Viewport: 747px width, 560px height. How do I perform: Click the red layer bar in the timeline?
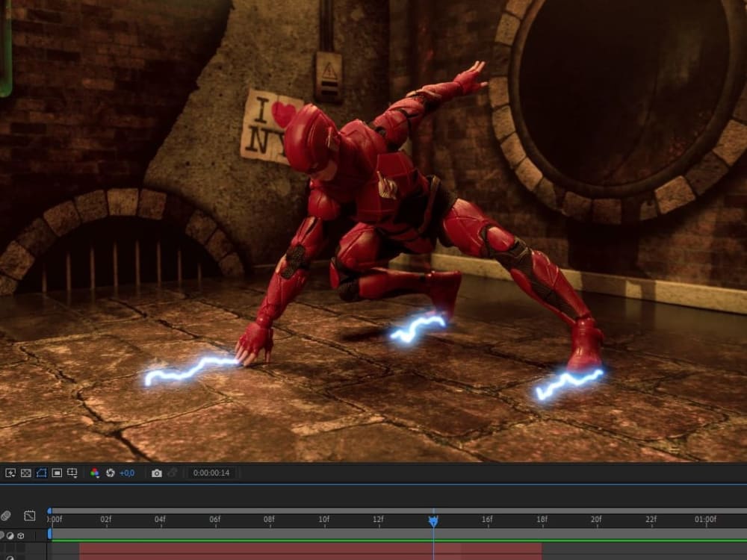click(311, 551)
